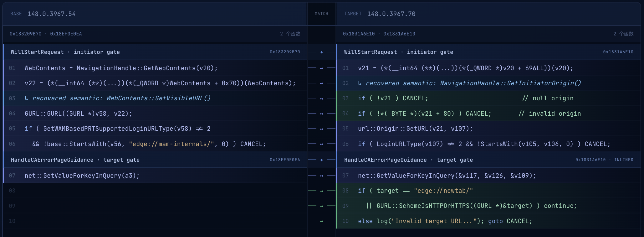Viewport: 644px width, 237px height.
Task: Select target HandleCAErrorPageGuidance · target gate header
Action: click(489, 160)
